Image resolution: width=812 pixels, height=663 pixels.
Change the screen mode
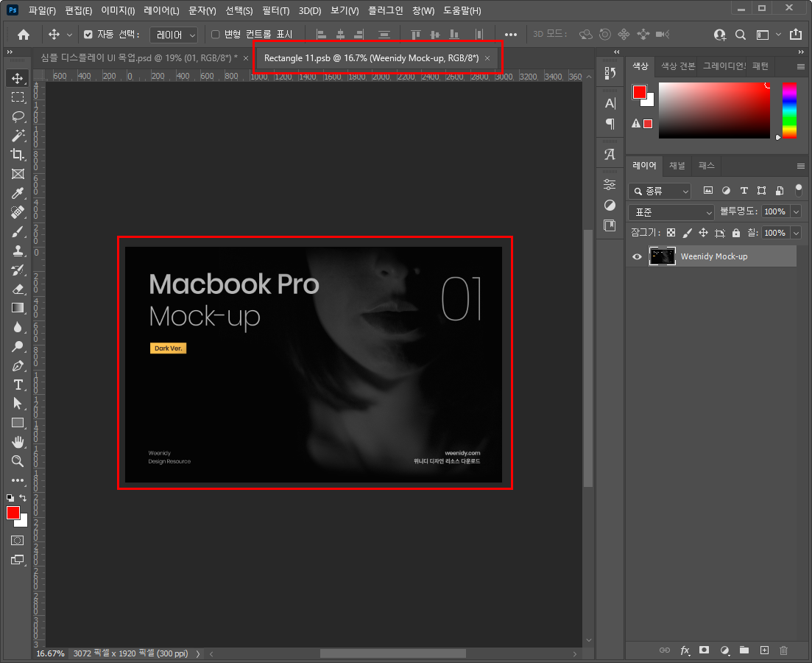pyautogui.click(x=18, y=560)
